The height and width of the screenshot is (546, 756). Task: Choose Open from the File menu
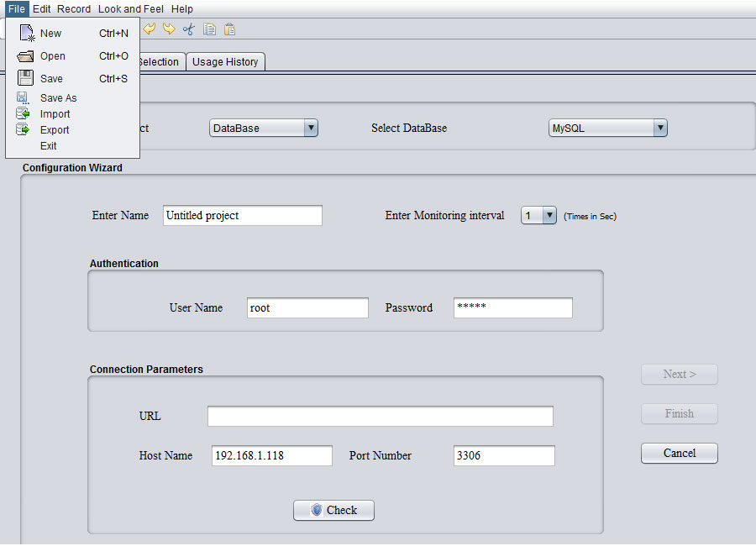(x=52, y=56)
